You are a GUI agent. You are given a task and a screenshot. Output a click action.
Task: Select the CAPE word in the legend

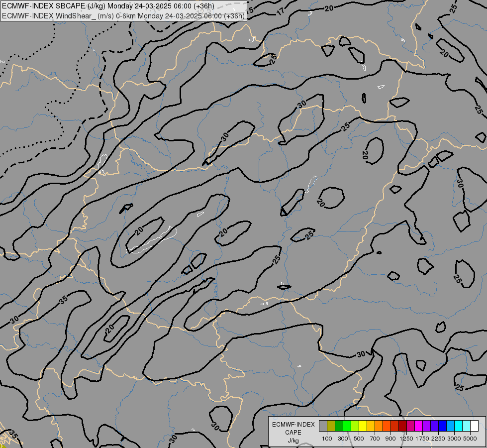293,433
